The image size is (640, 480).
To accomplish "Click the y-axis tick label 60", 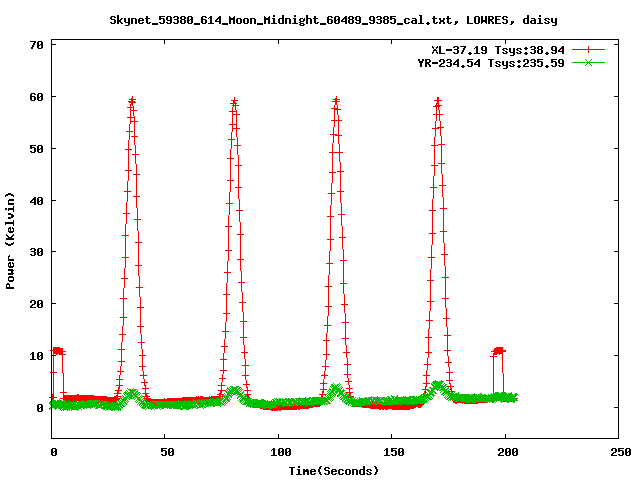I will [37, 97].
